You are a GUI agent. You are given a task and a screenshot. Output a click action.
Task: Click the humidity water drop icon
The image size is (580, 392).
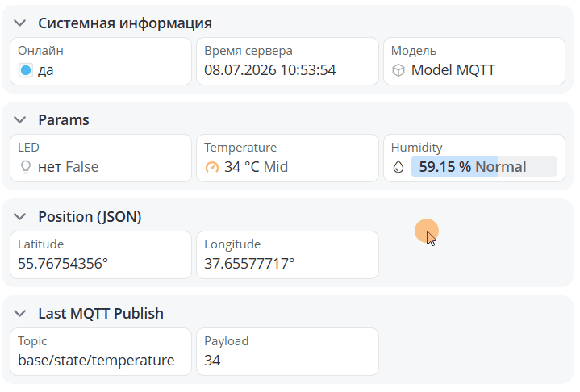(398, 167)
